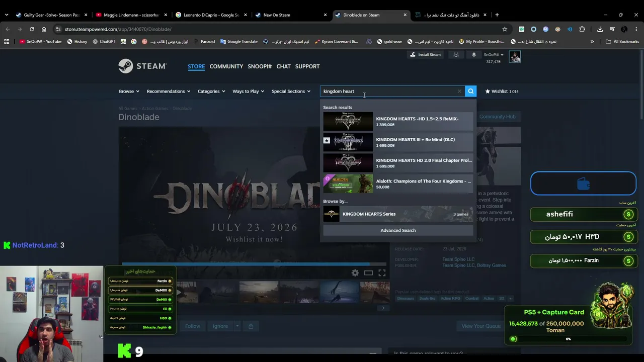Image resolution: width=644 pixels, height=362 pixels.
Task: Clear the search box with the X
Action: 459,92
